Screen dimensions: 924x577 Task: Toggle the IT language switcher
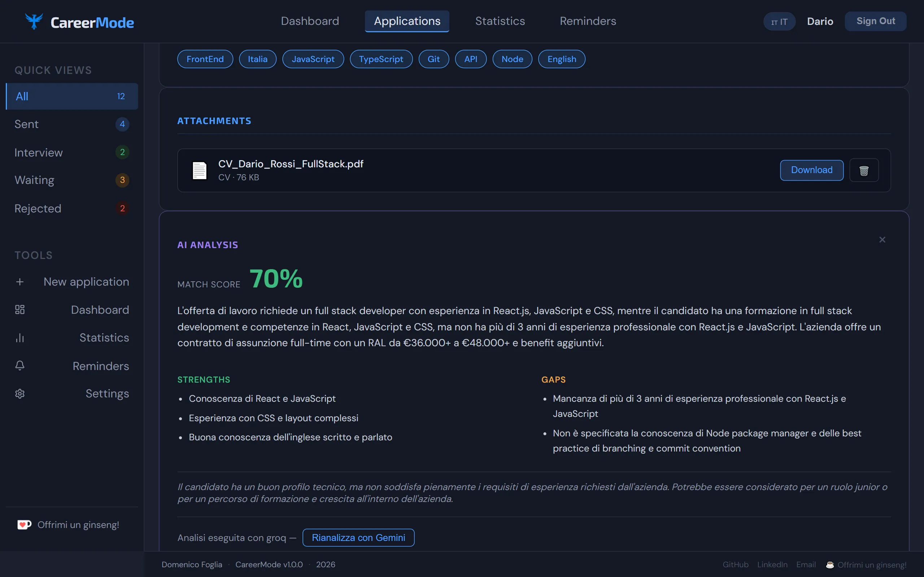(x=779, y=22)
